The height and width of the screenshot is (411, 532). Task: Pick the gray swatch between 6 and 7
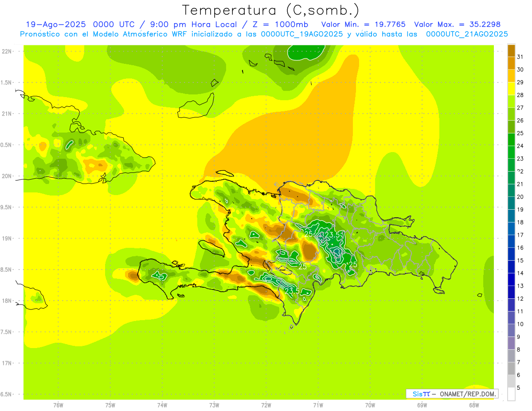511,368
